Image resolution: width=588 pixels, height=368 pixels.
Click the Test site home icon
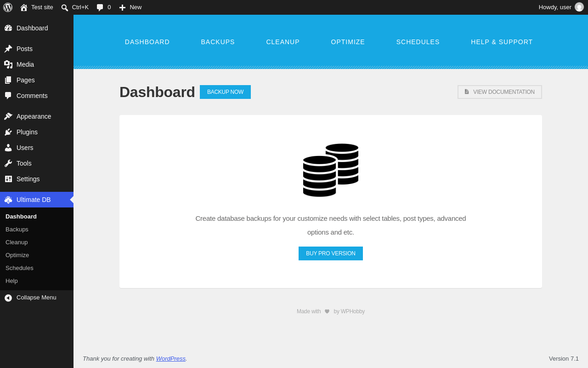[x=24, y=7]
